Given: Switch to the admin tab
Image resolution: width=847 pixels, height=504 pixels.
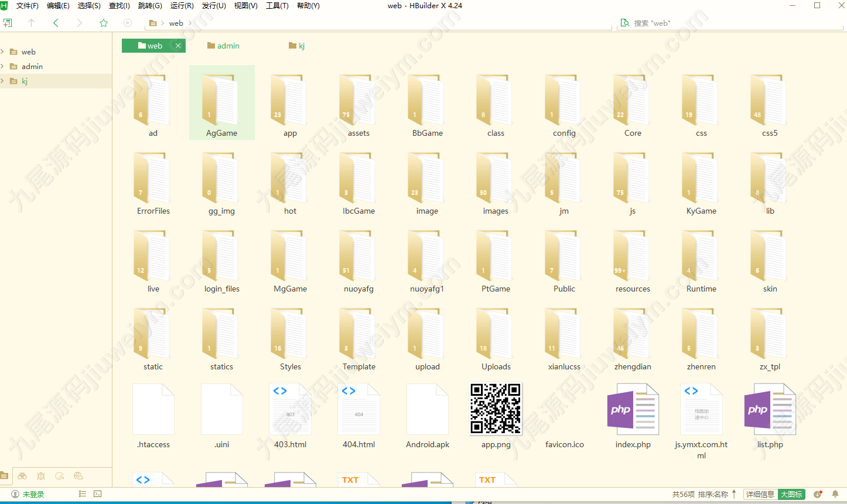Looking at the screenshot, I should pyautogui.click(x=223, y=46).
